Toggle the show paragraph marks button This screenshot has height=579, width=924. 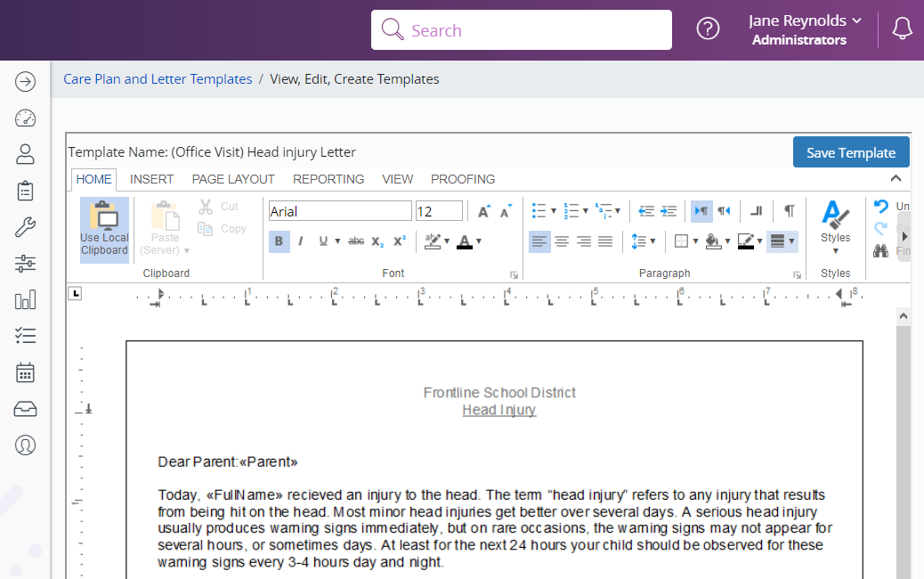tap(788, 211)
